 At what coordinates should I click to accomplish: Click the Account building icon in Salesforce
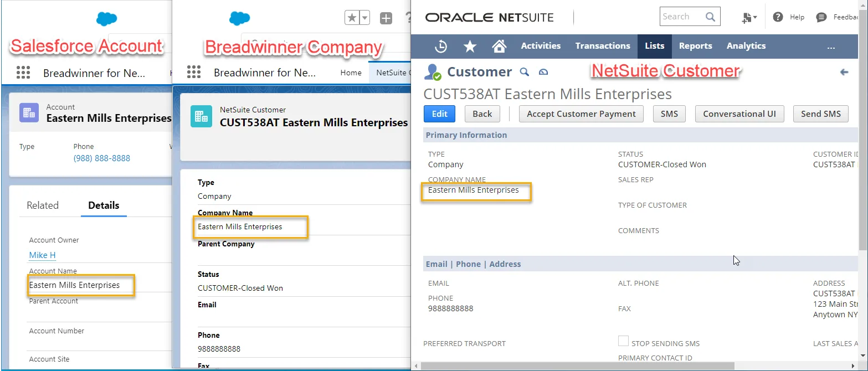[x=29, y=112]
